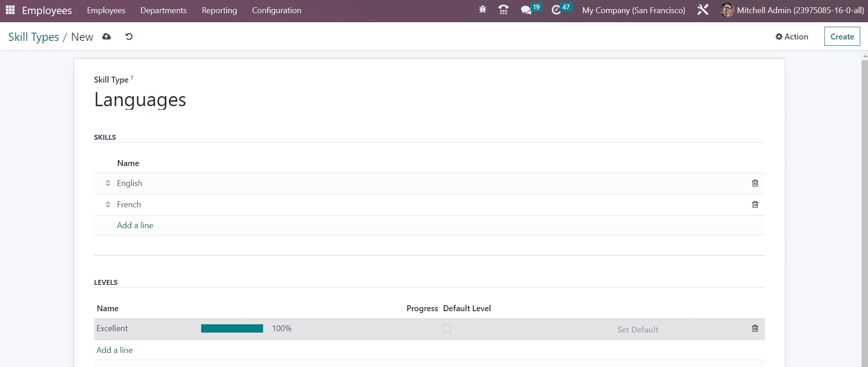Delete the Excellent level row
The image size is (868, 367).
pos(755,328)
